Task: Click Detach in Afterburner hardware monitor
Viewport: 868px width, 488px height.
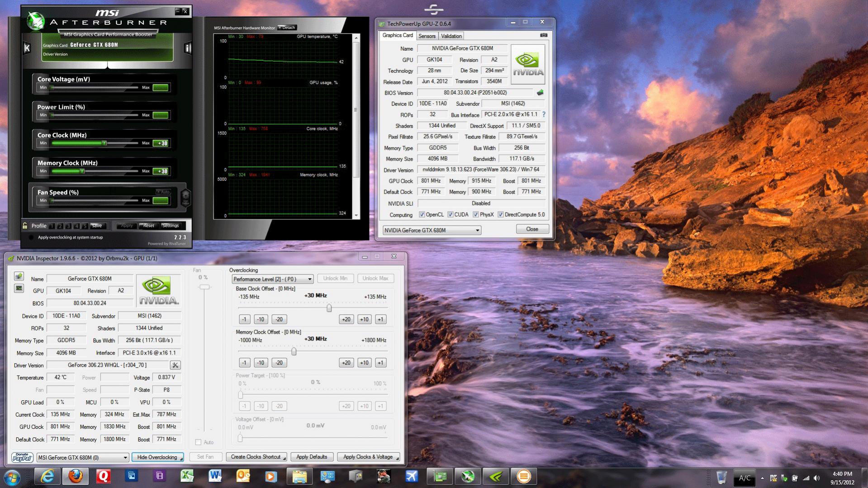Action: (287, 28)
